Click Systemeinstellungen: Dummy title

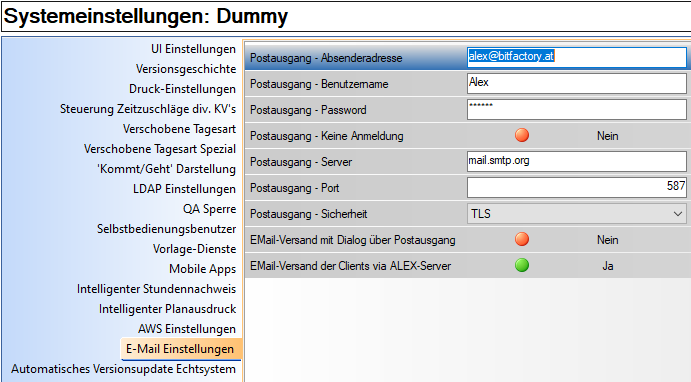pyautogui.click(x=146, y=16)
